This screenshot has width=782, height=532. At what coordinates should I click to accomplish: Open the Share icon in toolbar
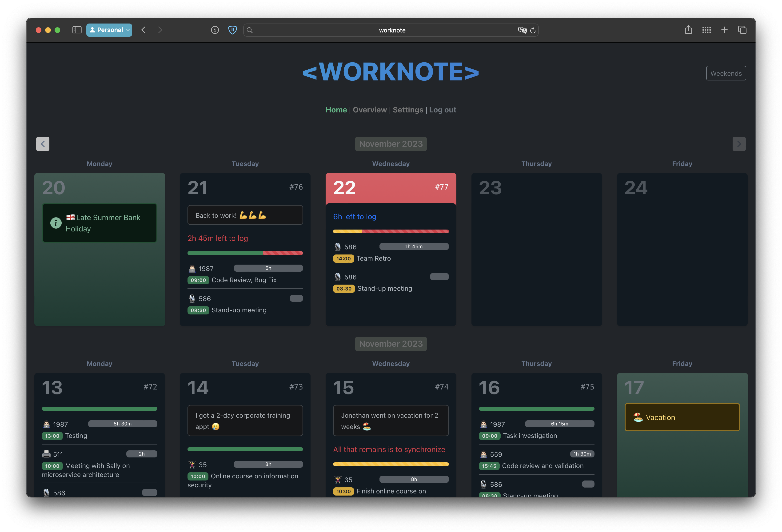click(x=688, y=30)
